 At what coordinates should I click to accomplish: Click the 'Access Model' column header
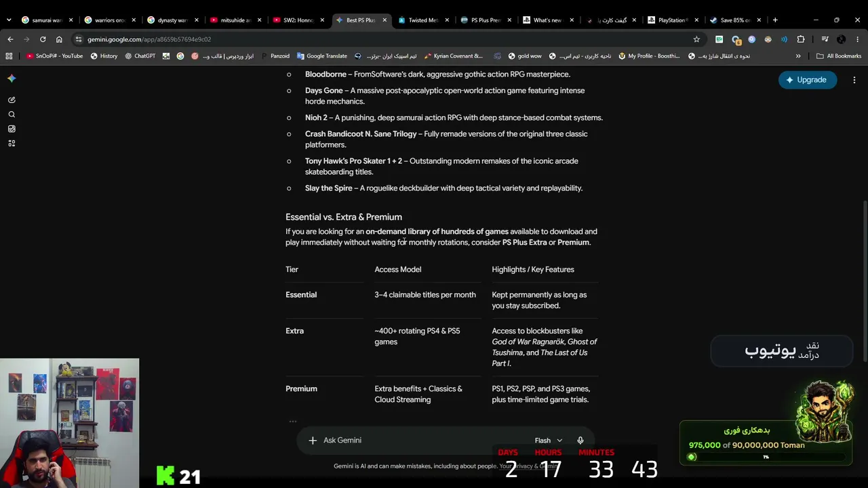[x=397, y=270]
